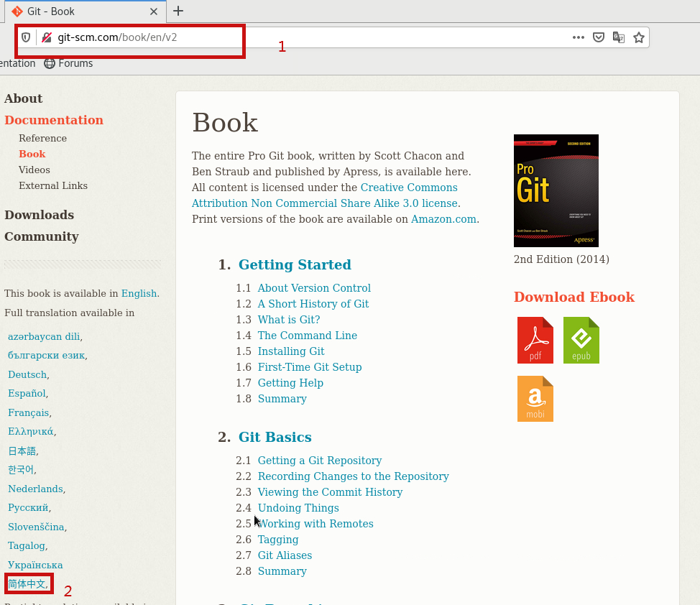Open A Short History of Git
Screen dimensions: 700x605
coord(313,304)
